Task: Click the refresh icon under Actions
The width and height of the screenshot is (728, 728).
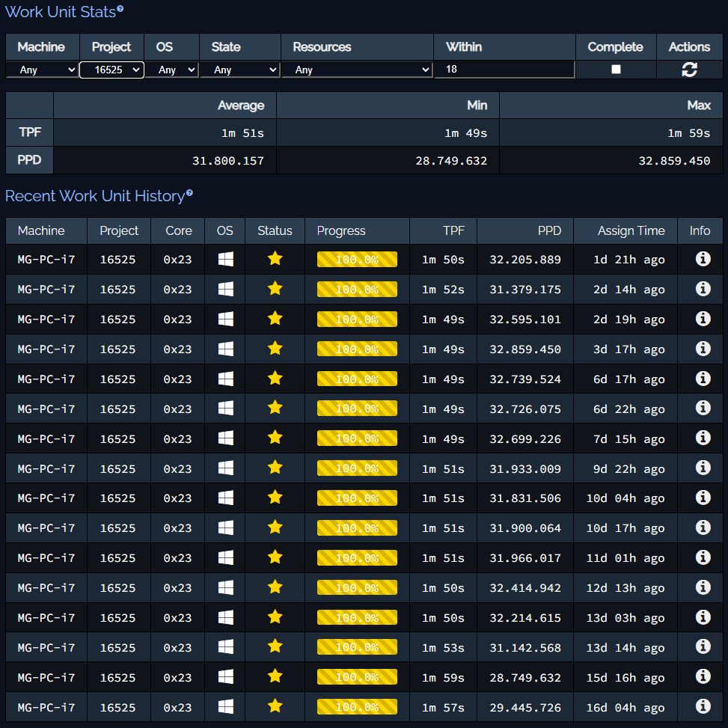Action: tap(689, 70)
